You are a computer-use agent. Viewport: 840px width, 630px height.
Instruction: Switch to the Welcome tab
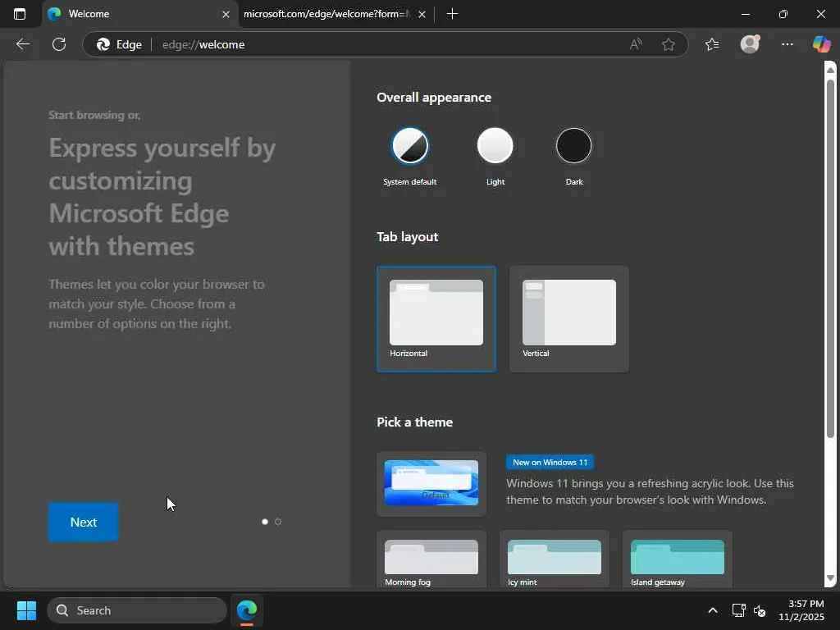pyautogui.click(x=138, y=14)
